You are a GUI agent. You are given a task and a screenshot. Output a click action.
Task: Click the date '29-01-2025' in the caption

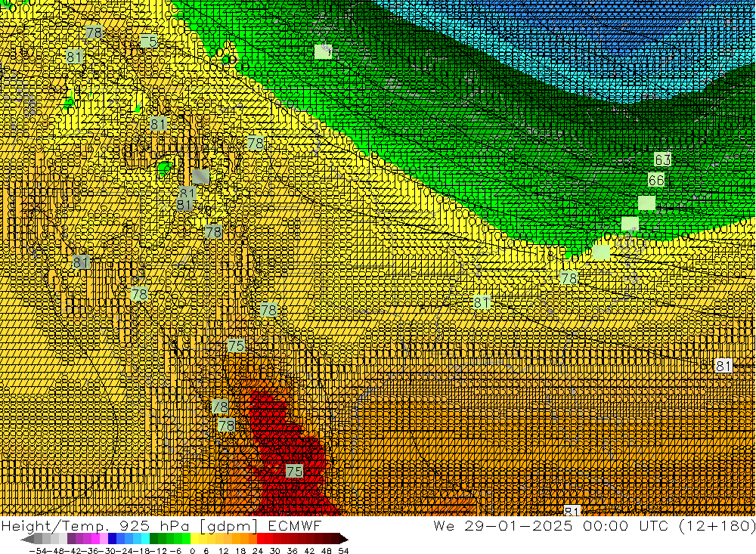point(519,525)
